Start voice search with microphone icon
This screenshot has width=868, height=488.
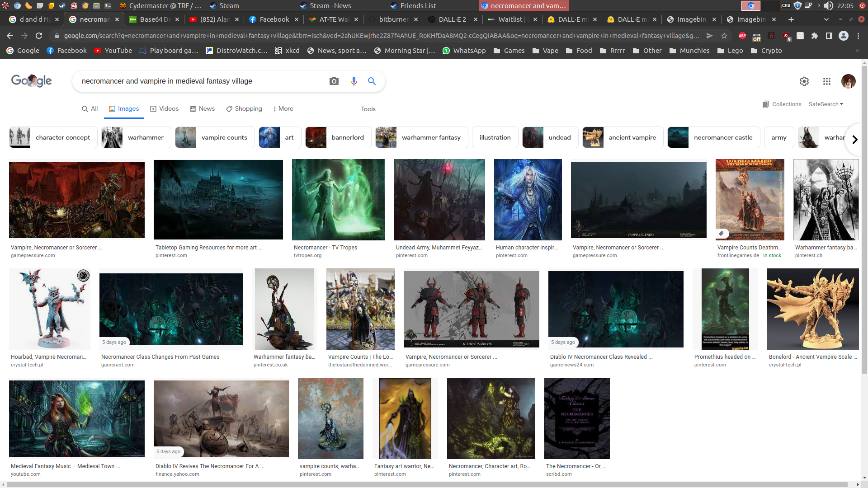tap(354, 81)
